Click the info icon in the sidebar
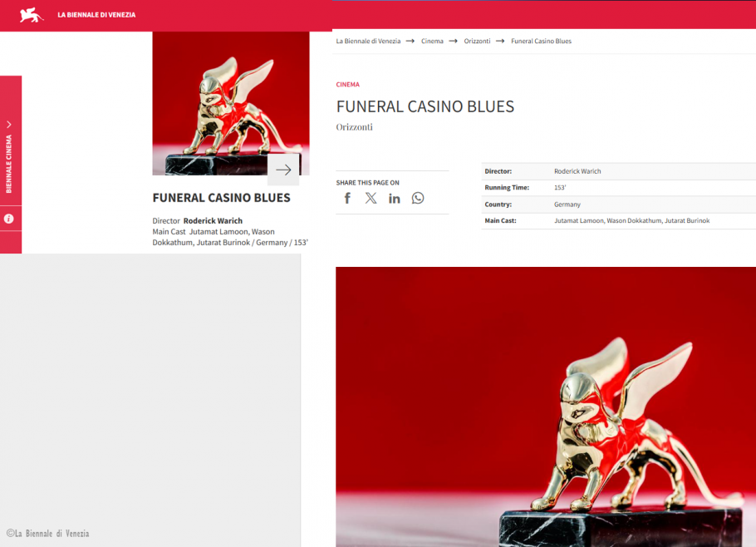The image size is (756, 547). pos(9,219)
